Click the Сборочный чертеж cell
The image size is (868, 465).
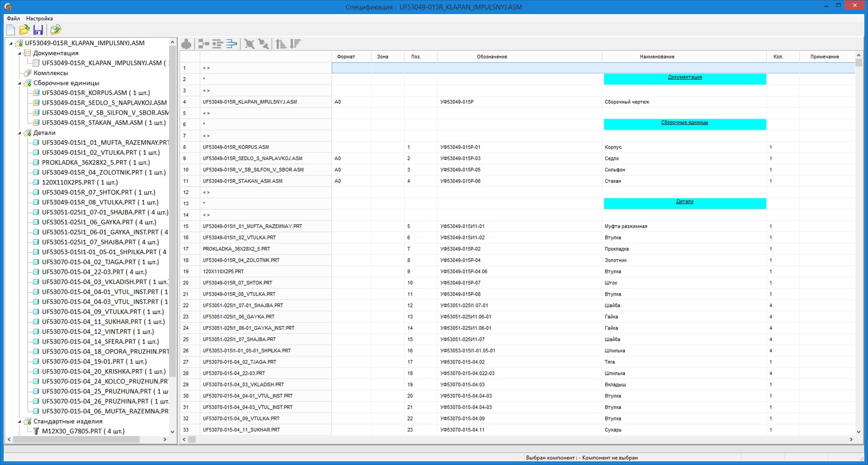pos(684,102)
